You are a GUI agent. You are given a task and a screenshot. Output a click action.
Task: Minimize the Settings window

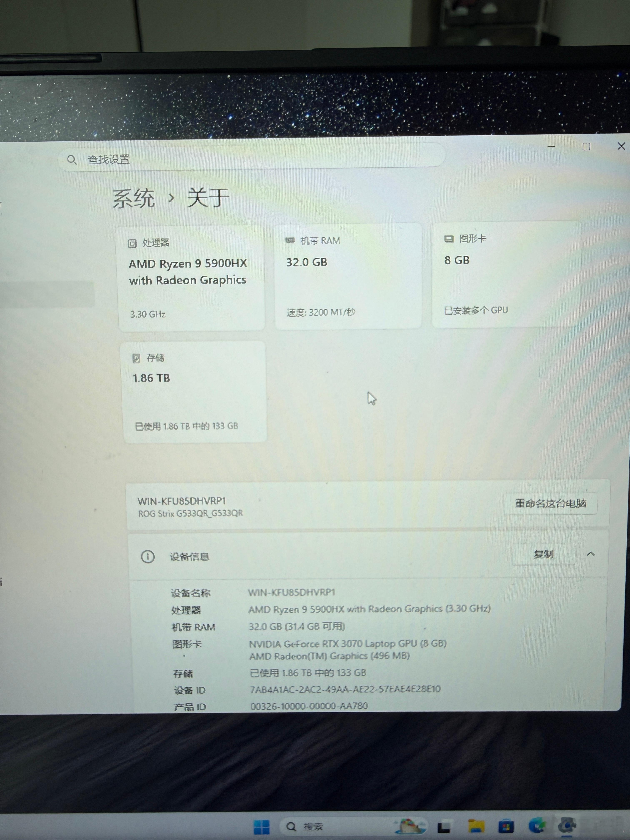tap(551, 147)
